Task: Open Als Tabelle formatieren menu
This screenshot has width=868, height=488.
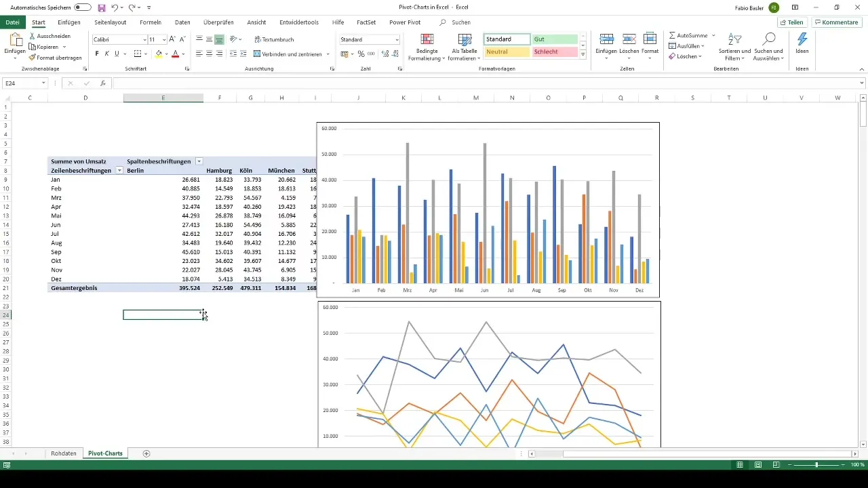Action: [465, 47]
